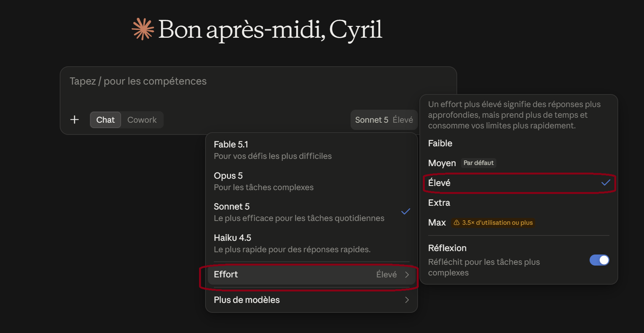Expand the Effort submenu
This screenshot has height=333, width=644.
tap(311, 274)
